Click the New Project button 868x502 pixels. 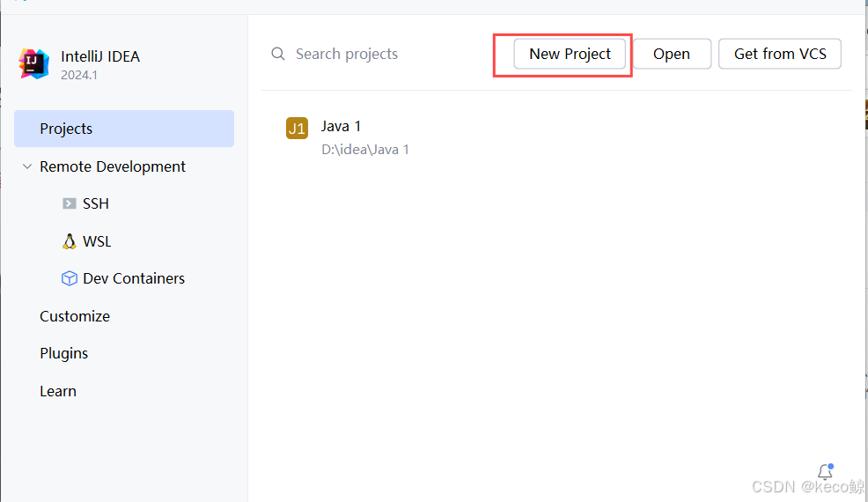point(570,54)
